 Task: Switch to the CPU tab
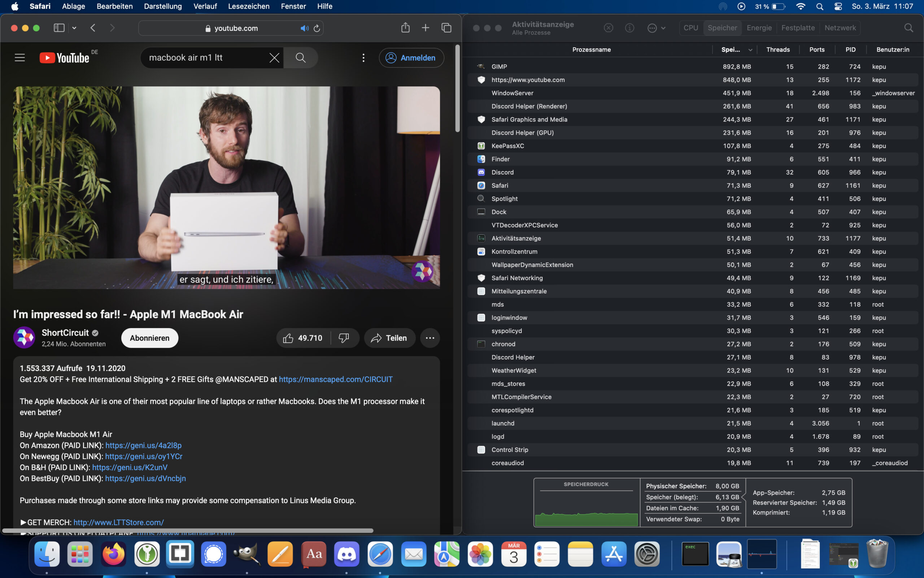click(691, 28)
